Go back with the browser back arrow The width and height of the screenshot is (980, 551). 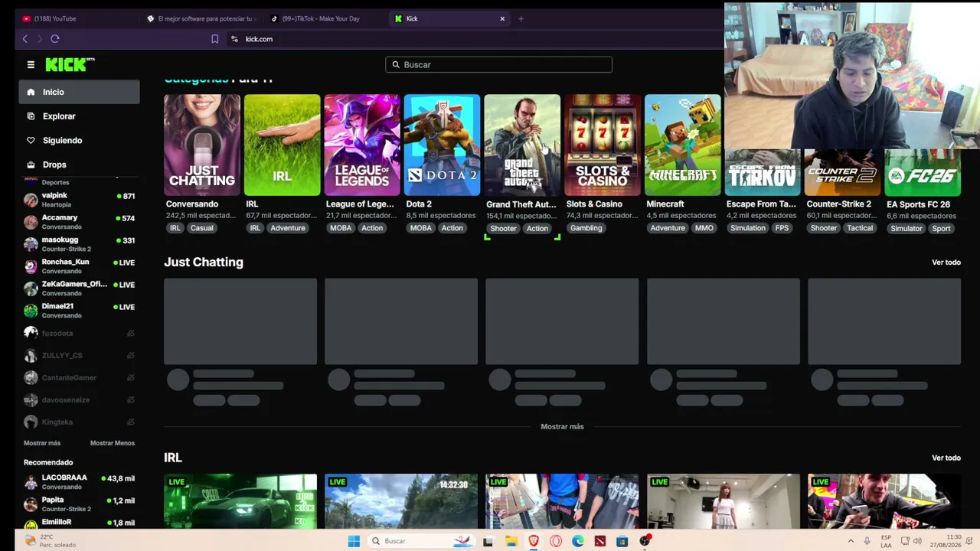[24, 39]
